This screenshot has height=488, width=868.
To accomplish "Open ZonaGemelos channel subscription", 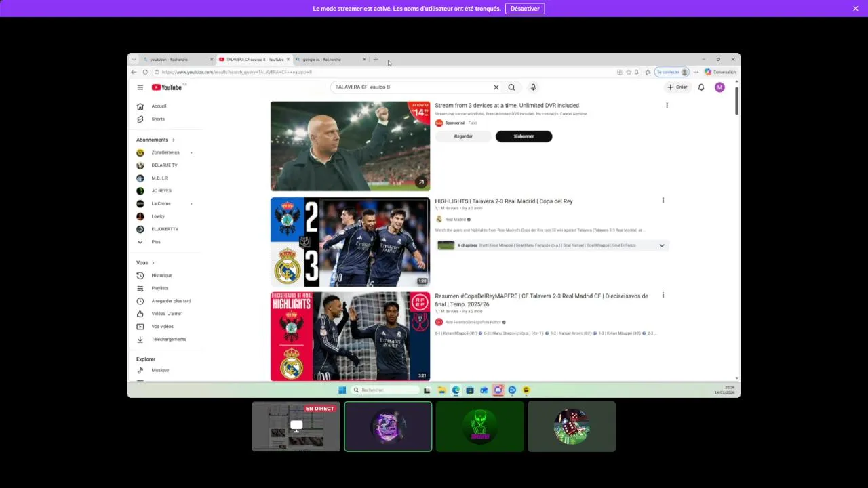I will (x=165, y=153).
